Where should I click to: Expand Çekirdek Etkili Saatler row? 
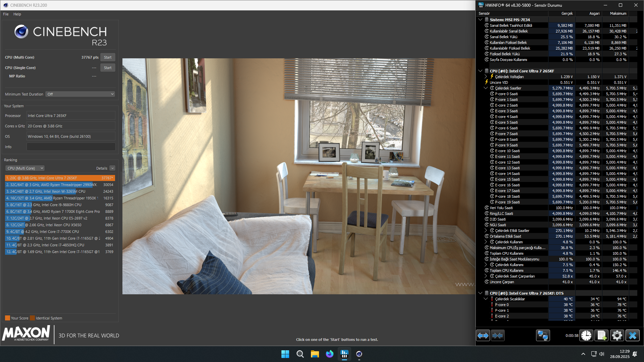point(486,230)
